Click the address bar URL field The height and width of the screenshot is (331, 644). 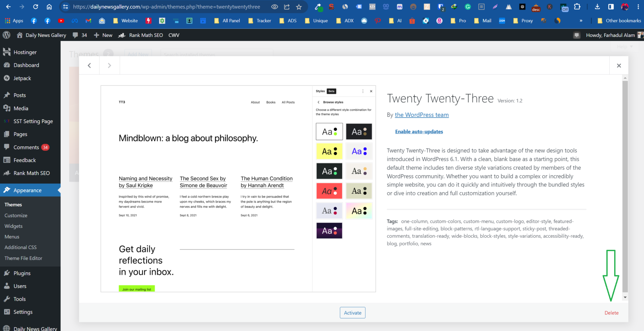[166, 7]
